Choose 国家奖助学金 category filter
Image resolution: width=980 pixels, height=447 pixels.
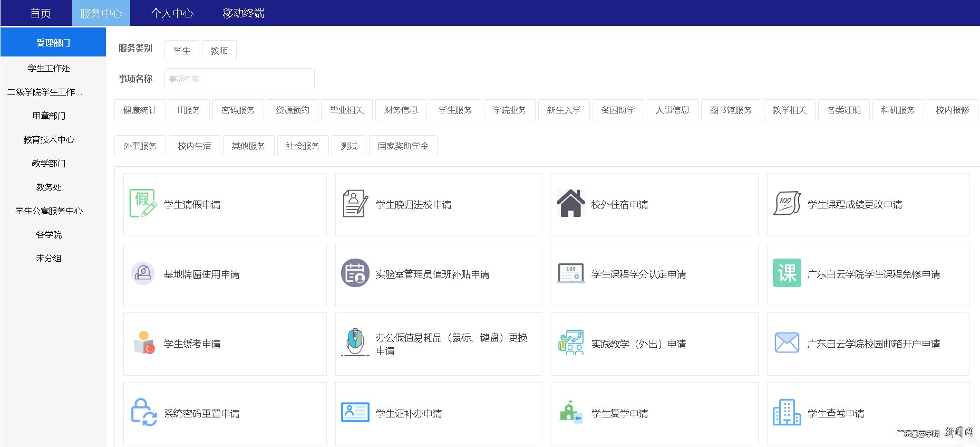pyautogui.click(x=403, y=146)
